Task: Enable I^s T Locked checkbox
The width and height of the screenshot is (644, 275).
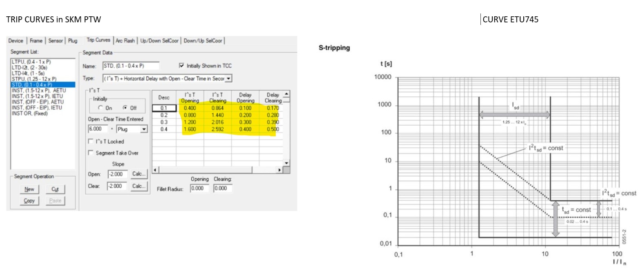Action: (x=91, y=141)
